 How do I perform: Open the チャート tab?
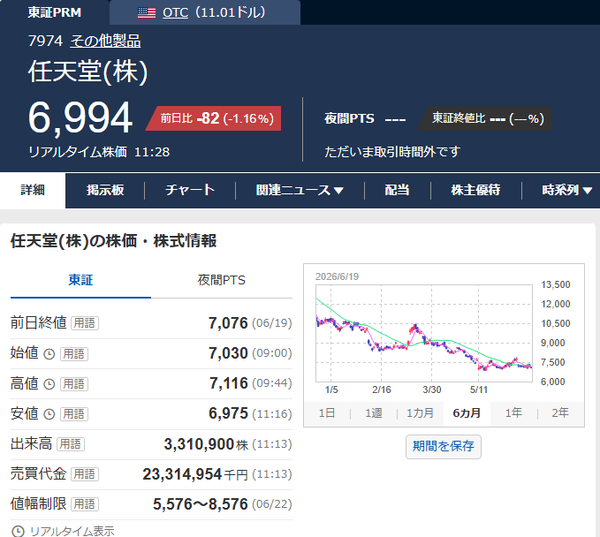click(x=190, y=190)
